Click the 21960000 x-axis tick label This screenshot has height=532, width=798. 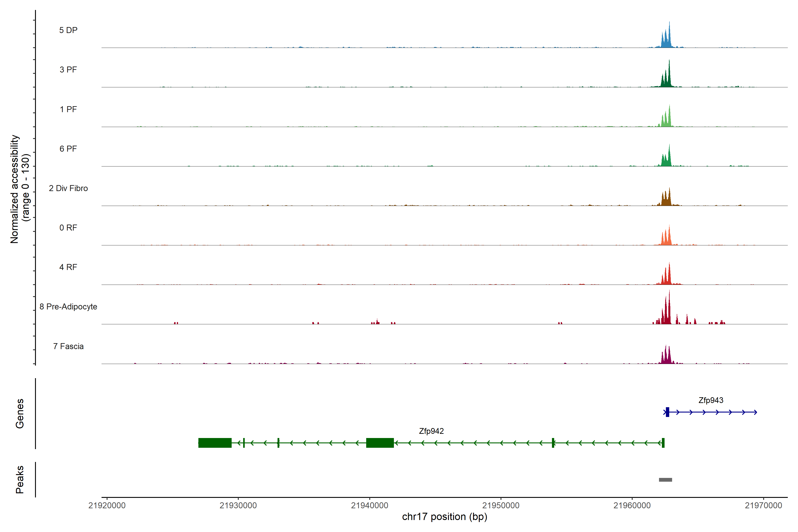coord(632,506)
